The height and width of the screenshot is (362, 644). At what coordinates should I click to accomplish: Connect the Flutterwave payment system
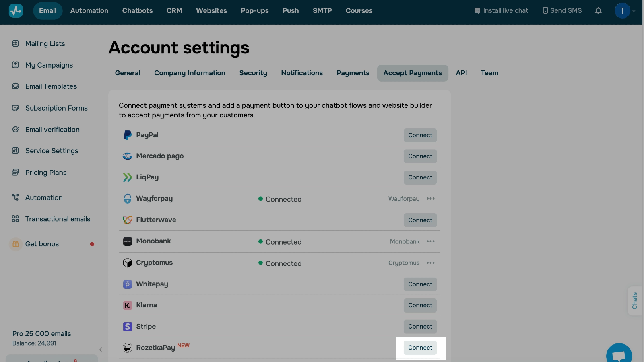click(x=420, y=220)
